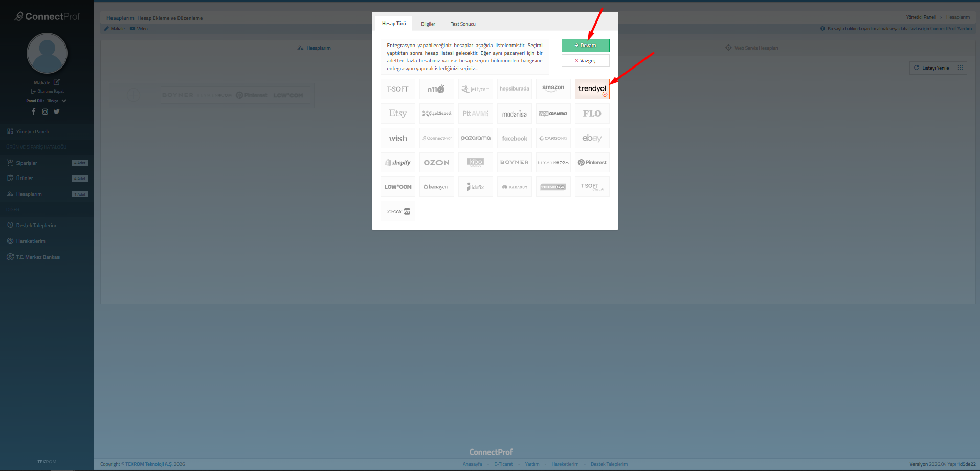Open the grid options menu beside Listeyi Yenile
Image resolution: width=980 pixels, height=471 pixels.
960,68
